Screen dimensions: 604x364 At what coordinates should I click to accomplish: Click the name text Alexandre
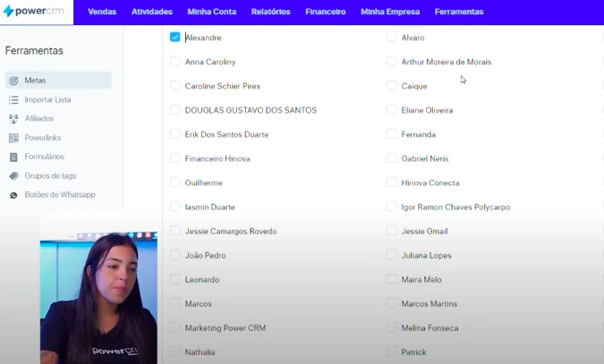(203, 38)
